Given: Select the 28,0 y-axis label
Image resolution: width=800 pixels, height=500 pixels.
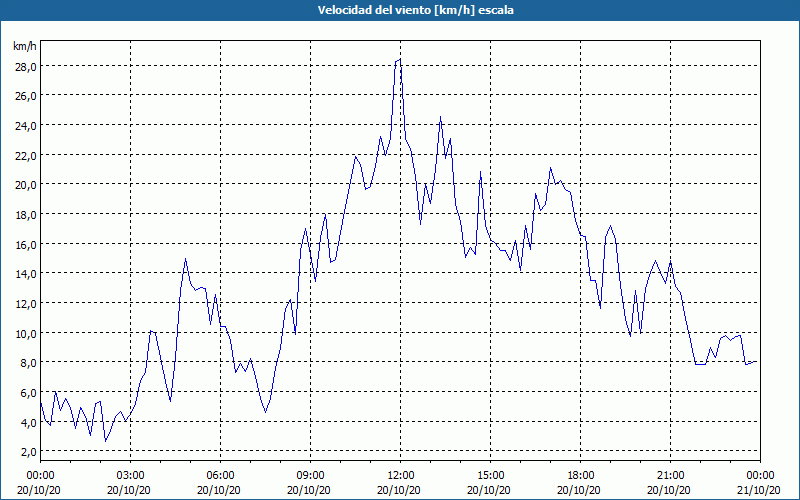Looking at the screenshot, I should pyautogui.click(x=24, y=66).
